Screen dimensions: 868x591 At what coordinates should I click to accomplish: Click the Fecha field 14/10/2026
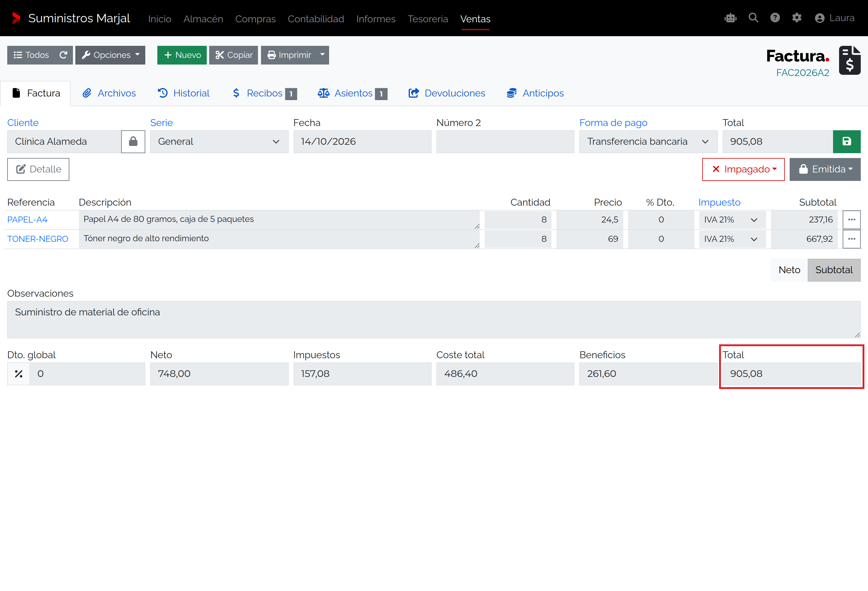362,142
